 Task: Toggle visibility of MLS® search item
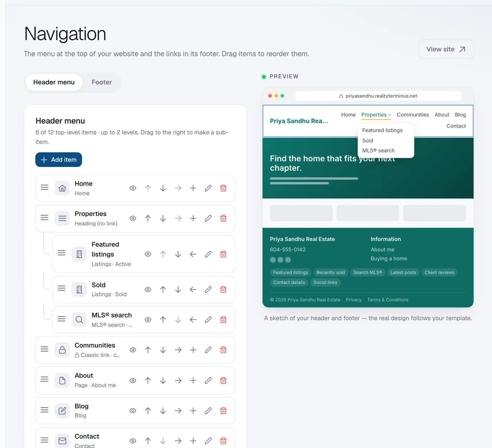tap(148, 320)
